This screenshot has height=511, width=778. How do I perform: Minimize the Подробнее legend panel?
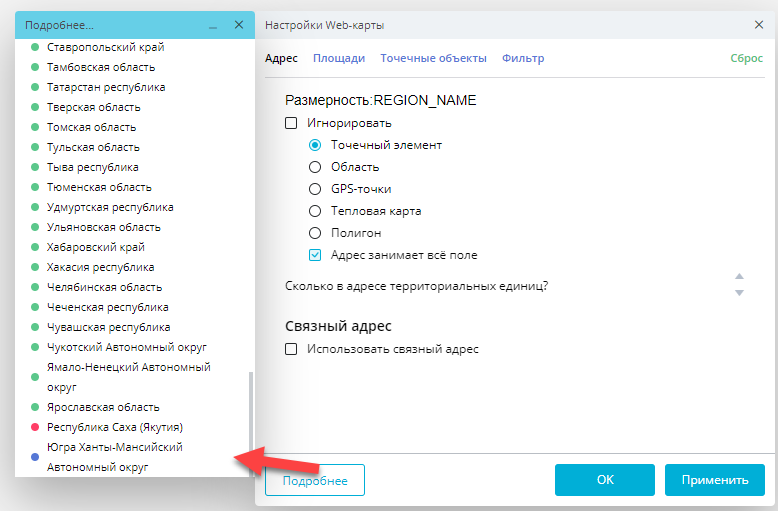(213, 25)
